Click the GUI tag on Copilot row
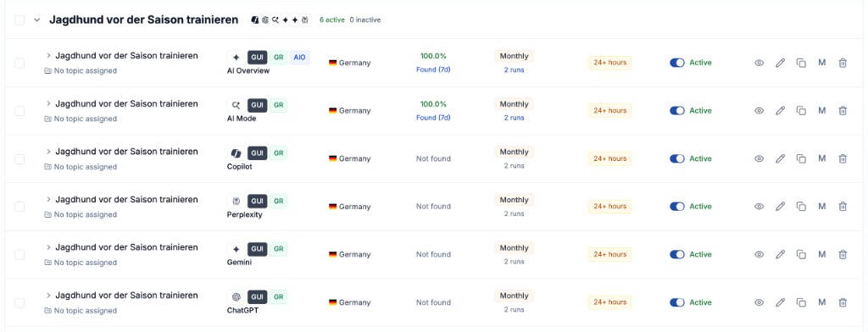The image size is (868, 332). click(258, 153)
